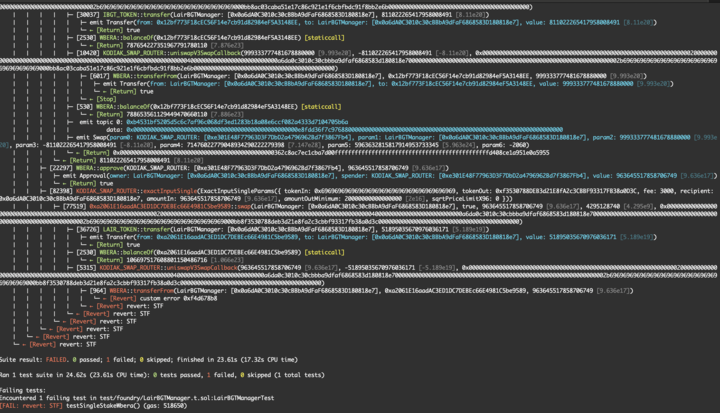Screen dimensions: 720x413
Task: Click the 'WBERA::approve' call name
Action: (x=99, y=168)
